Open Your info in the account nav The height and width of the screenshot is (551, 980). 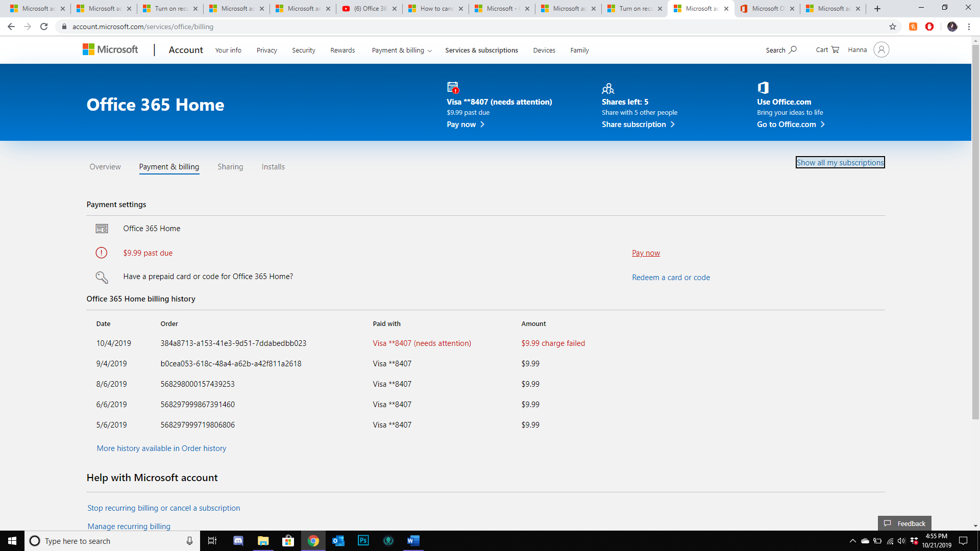click(x=228, y=50)
